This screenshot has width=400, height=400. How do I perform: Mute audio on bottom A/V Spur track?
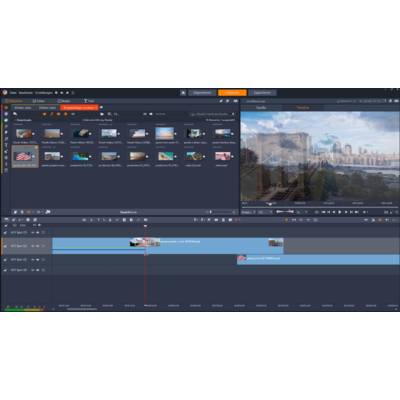(38, 270)
